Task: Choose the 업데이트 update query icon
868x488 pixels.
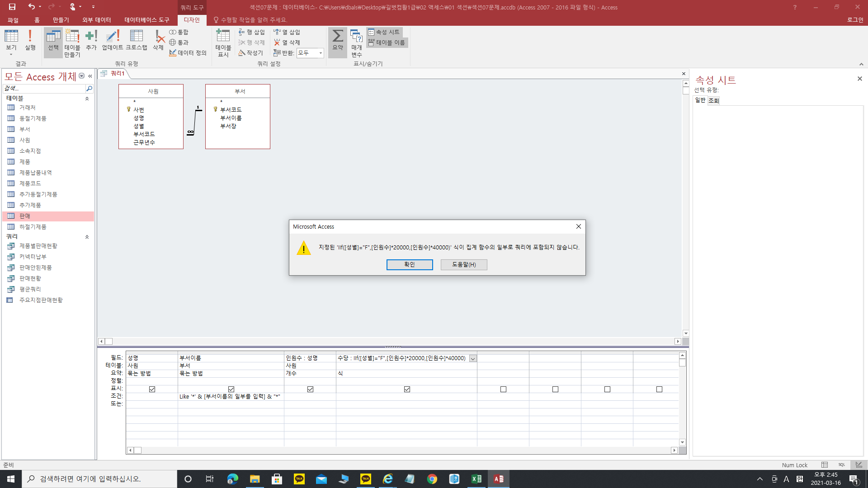Action: (112, 40)
